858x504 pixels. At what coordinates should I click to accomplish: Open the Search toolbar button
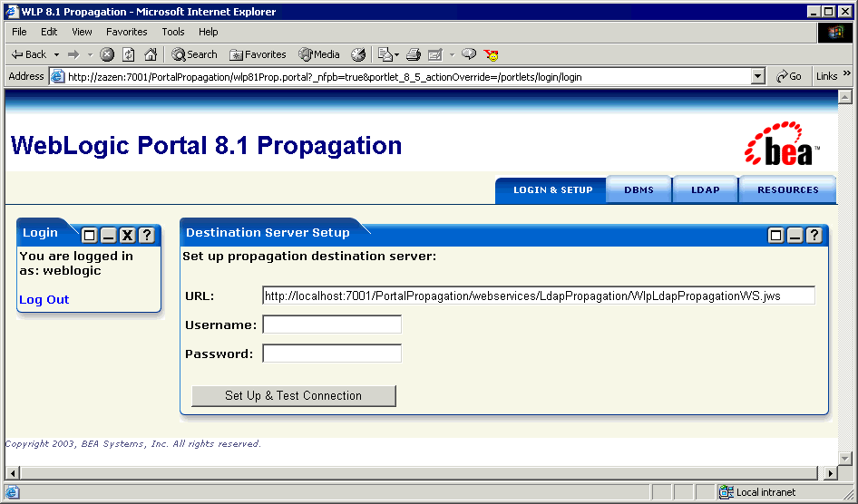point(194,54)
